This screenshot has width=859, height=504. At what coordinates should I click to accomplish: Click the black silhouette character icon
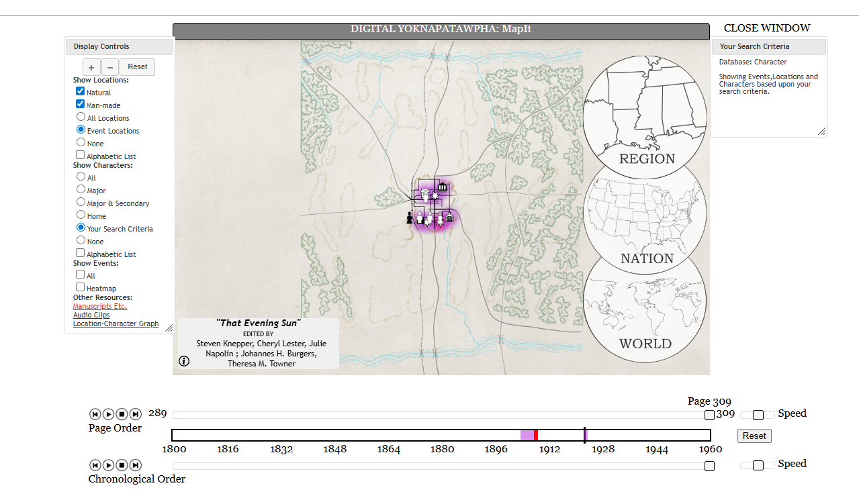click(x=409, y=217)
